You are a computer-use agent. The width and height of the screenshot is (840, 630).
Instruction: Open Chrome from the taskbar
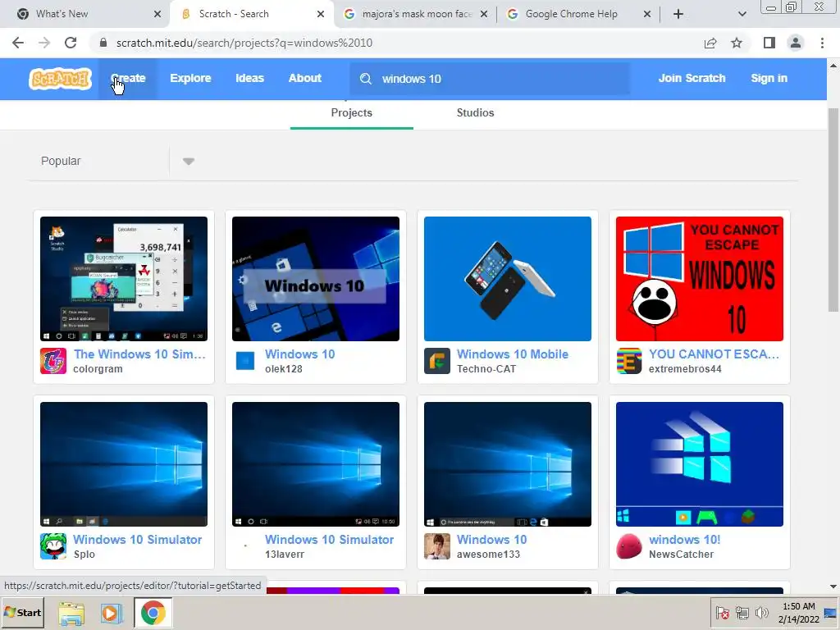click(x=153, y=612)
